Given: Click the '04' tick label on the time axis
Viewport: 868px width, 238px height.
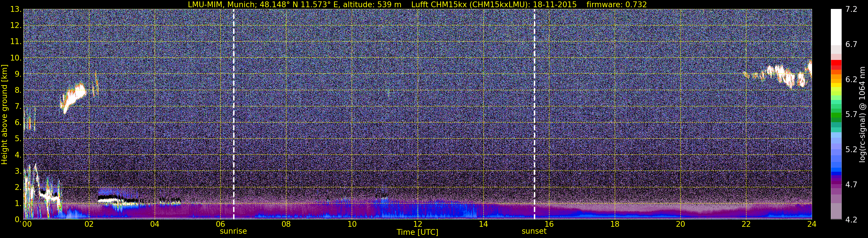Looking at the screenshot, I should (x=155, y=224).
